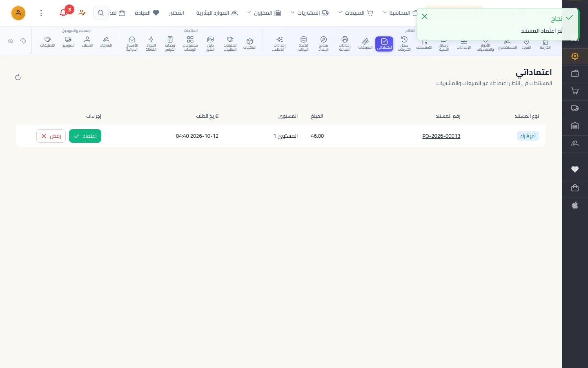Open document link PO-2026-00013
Screen dimensions: 588x368
pyautogui.click(x=441, y=136)
